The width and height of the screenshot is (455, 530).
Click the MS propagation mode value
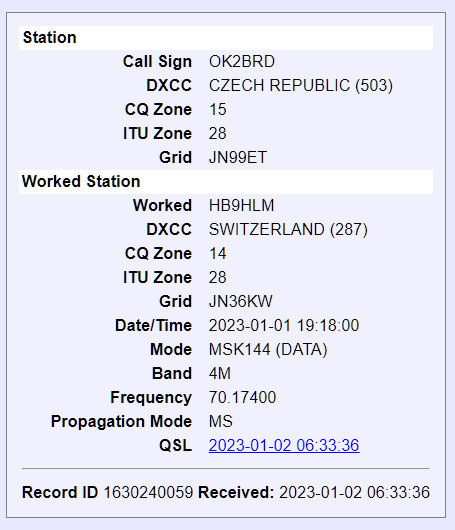pos(221,421)
